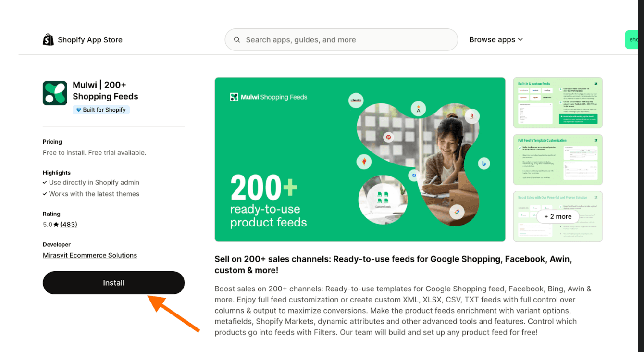The width and height of the screenshot is (644, 352).
Task: Click the rating star icon
Action: 56,225
